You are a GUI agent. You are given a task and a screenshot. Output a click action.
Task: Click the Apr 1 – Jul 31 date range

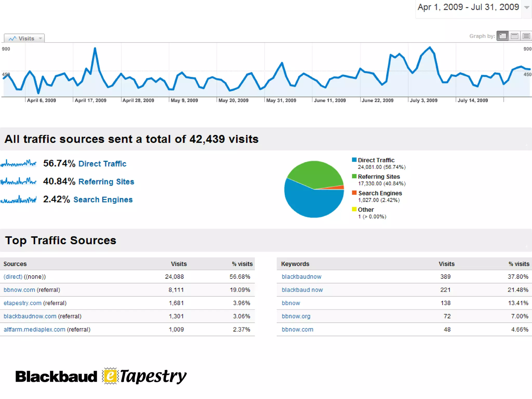(468, 7)
